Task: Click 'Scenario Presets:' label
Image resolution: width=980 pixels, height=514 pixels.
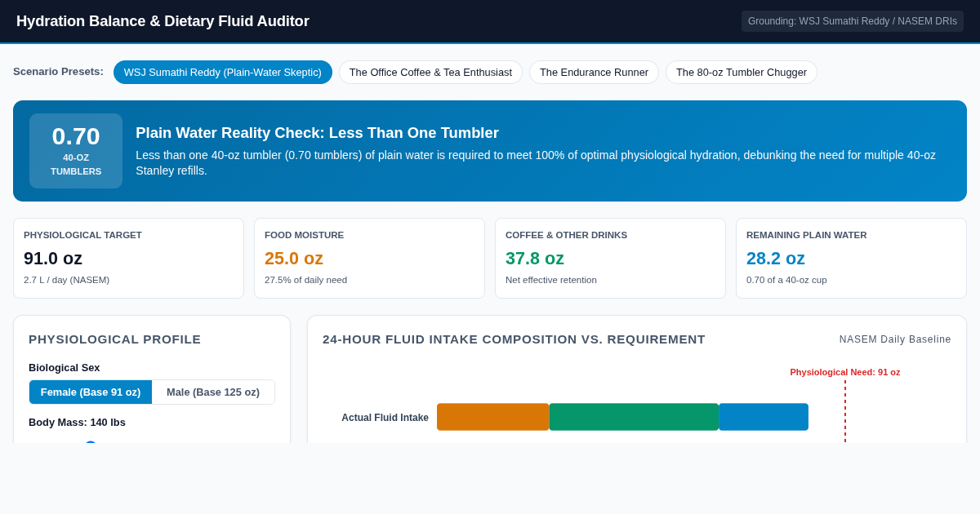Action: (58, 72)
